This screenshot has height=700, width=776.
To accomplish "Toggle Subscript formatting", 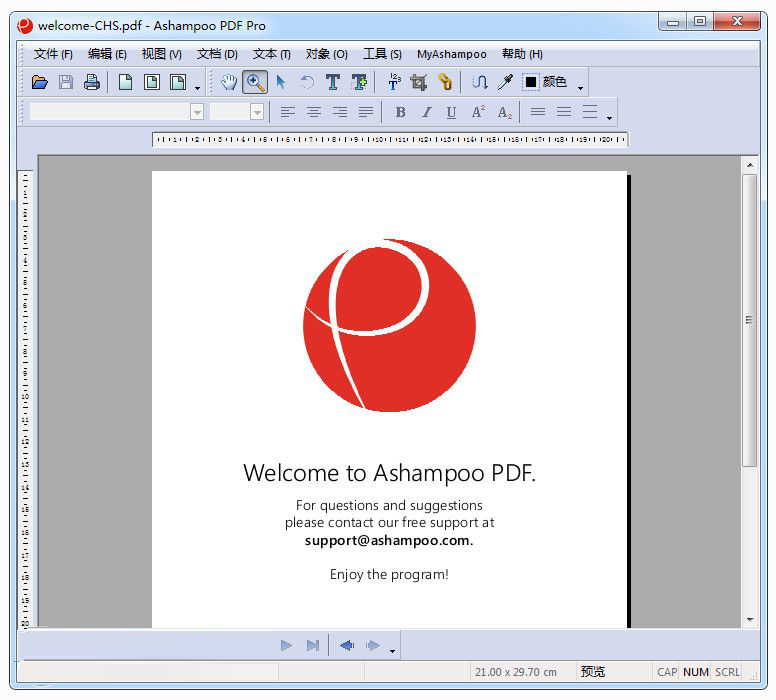I will tap(504, 112).
